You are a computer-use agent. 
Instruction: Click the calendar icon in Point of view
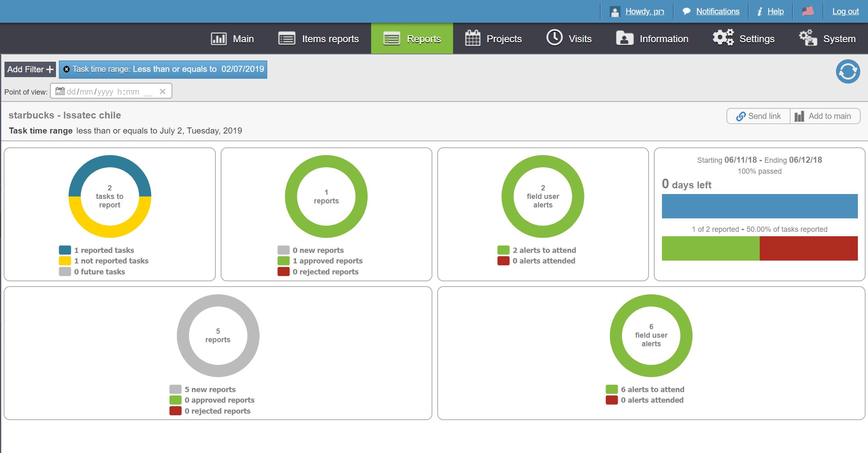tap(60, 91)
